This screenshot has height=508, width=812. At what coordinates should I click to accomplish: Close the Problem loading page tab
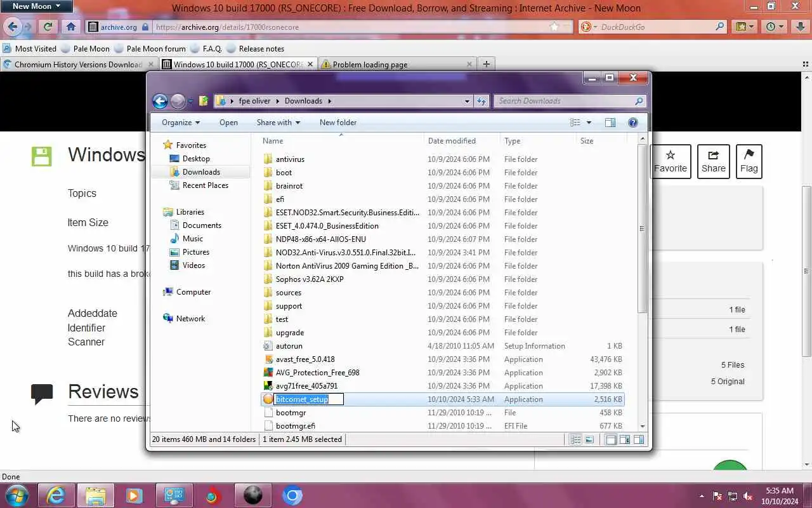[469, 64]
